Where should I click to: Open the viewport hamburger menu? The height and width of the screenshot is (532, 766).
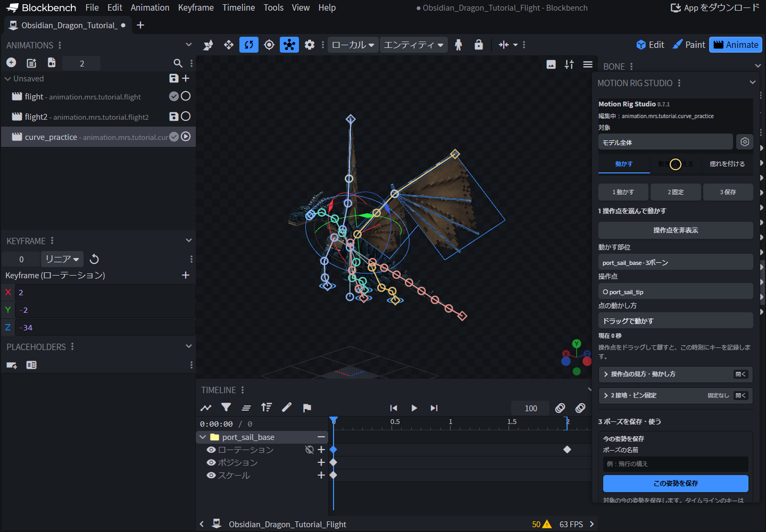pyautogui.click(x=588, y=64)
